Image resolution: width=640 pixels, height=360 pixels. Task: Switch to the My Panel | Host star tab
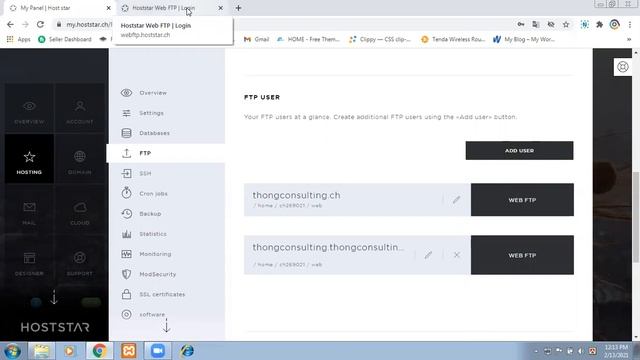pos(57,8)
